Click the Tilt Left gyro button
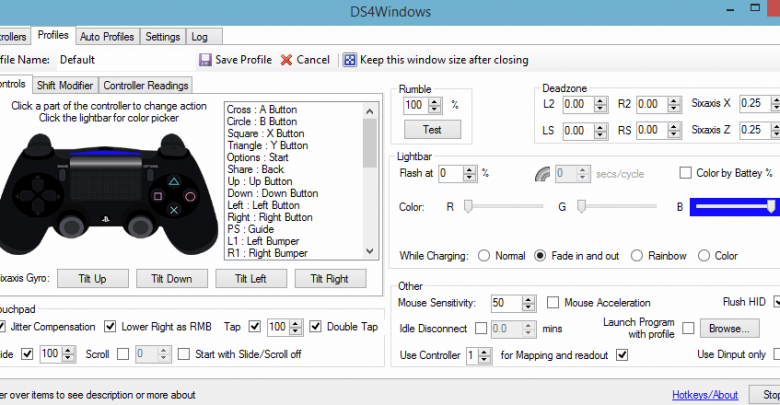This screenshot has height=405, width=780. [251, 279]
